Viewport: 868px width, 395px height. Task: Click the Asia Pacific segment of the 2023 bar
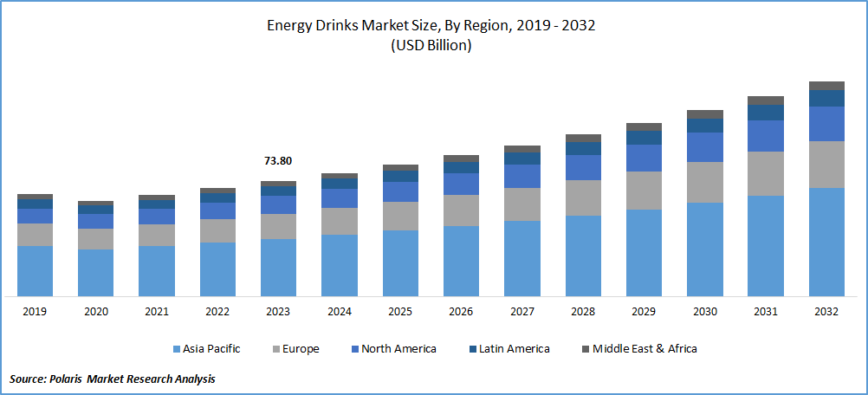pyautogui.click(x=278, y=268)
